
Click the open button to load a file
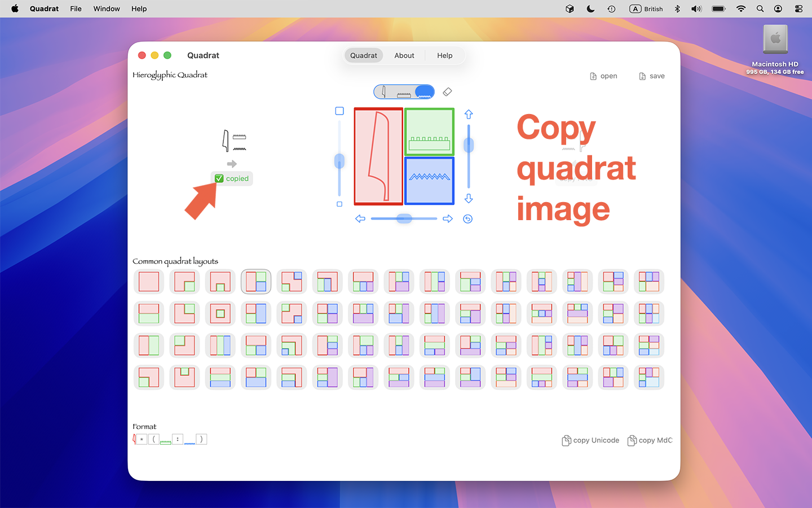603,76
